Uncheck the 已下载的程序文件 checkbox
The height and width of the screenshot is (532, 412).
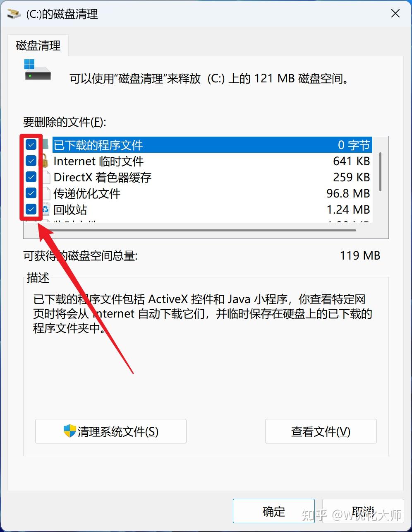pos(31,145)
